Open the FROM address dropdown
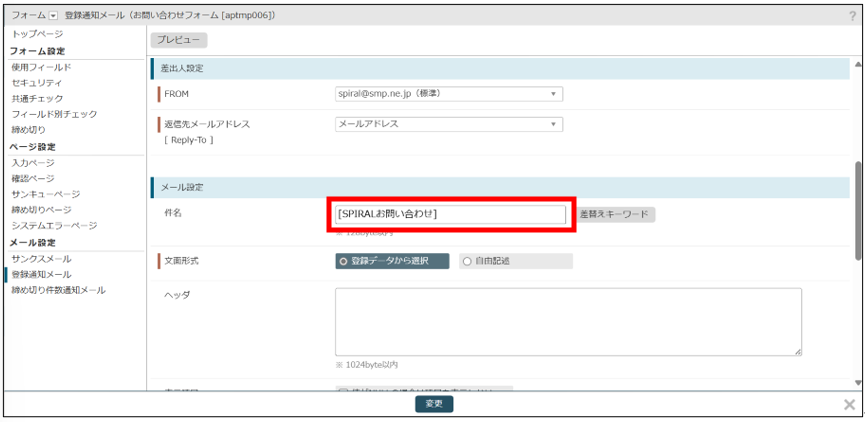Image resolution: width=865 pixels, height=422 pixels. pos(449,94)
